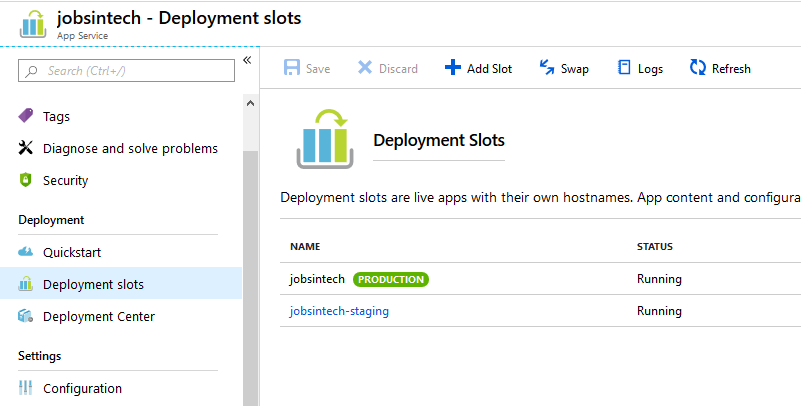Click the Discard X icon
Image resolution: width=801 pixels, height=406 pixels.
coord(365,67)
